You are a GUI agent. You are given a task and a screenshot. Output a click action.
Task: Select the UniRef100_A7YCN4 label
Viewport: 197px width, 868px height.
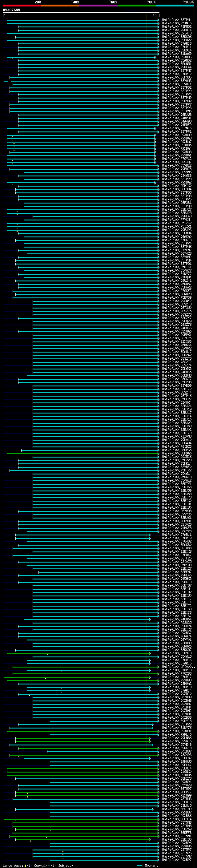(x=176, y=220)
